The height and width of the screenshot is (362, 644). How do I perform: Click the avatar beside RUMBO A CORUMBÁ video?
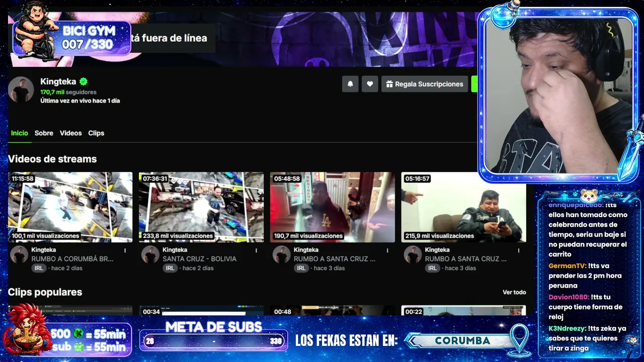pos(19,254)
